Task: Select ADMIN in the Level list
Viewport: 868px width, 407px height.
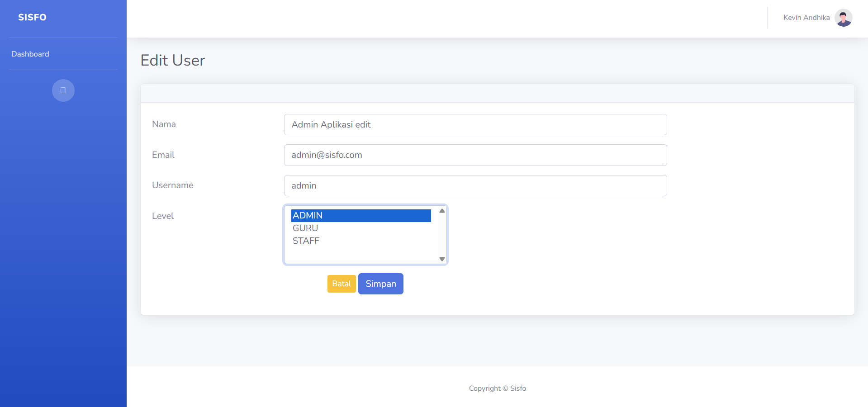Action: tap(360, 216)
